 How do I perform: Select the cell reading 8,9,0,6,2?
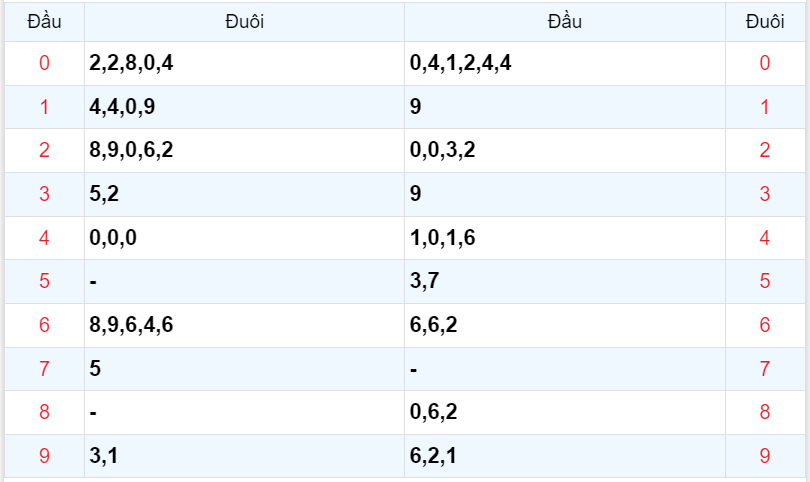[x=131, y=151]
